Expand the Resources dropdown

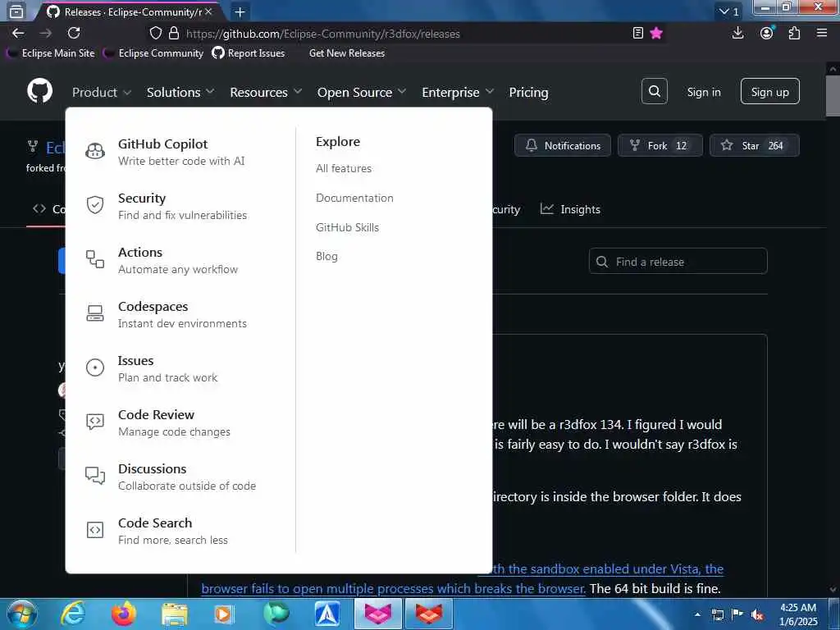pos(266,92)
